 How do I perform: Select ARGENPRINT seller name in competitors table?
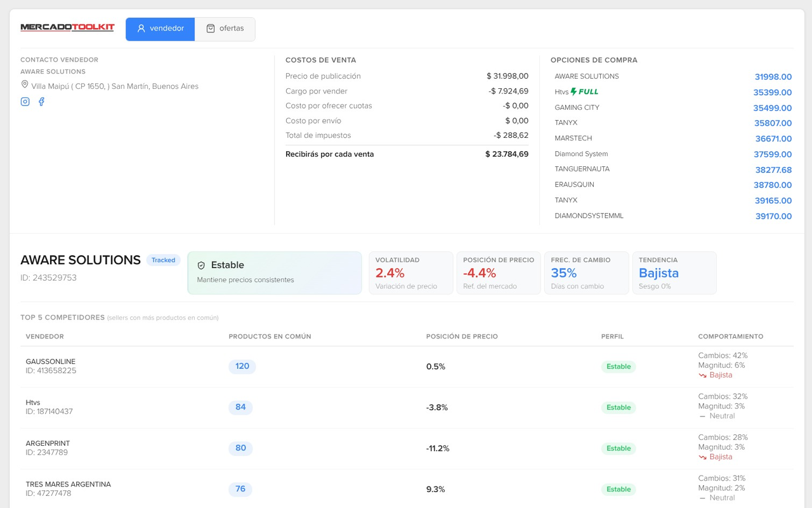(48, 443)
